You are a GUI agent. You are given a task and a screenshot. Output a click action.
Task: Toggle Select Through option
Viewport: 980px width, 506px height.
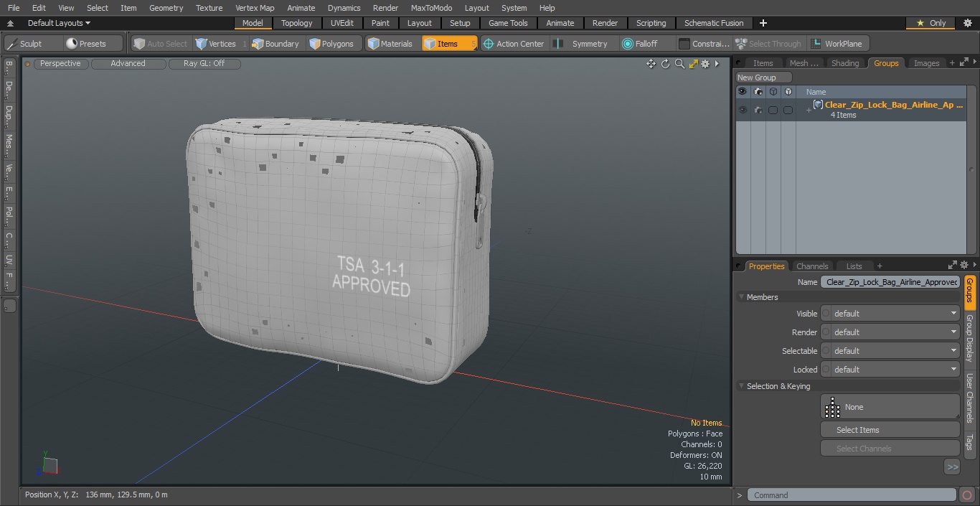point(768,44)
